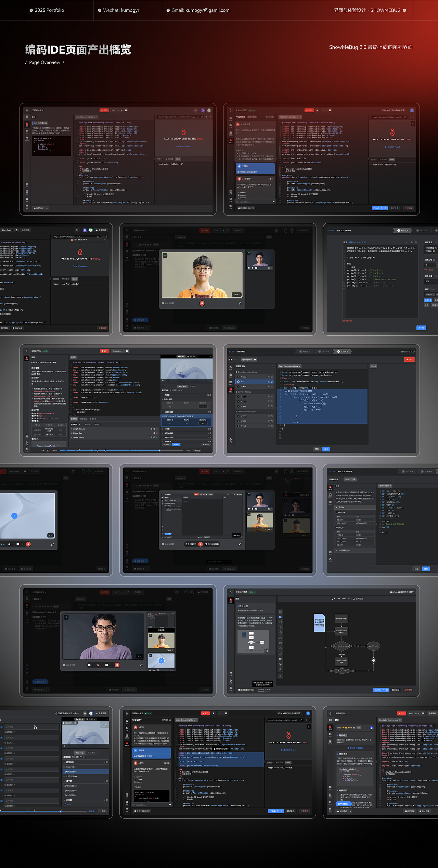The image size is (438, 868).
Task: Expand the preview pane in the top AI 编程助手 screen
Action: coord(413,124)
